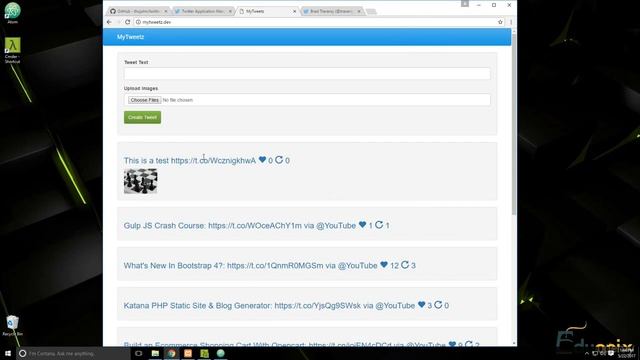The height and width of the screenshot is (360, 640).
Task: Click the Cortana search box in the taskbar
Action: [x=73, y=353]
